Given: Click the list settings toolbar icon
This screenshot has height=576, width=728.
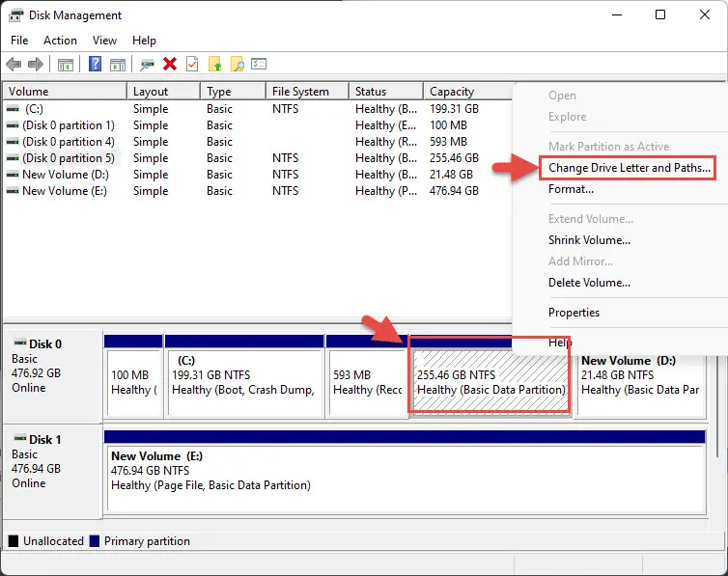Looking at the screenshot, I should (259, 64).
